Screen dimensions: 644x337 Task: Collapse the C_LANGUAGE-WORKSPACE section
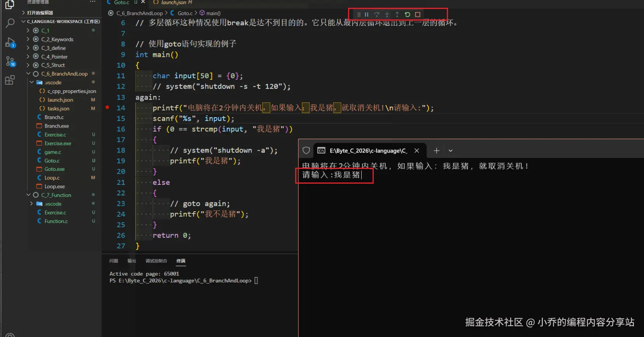23,21
